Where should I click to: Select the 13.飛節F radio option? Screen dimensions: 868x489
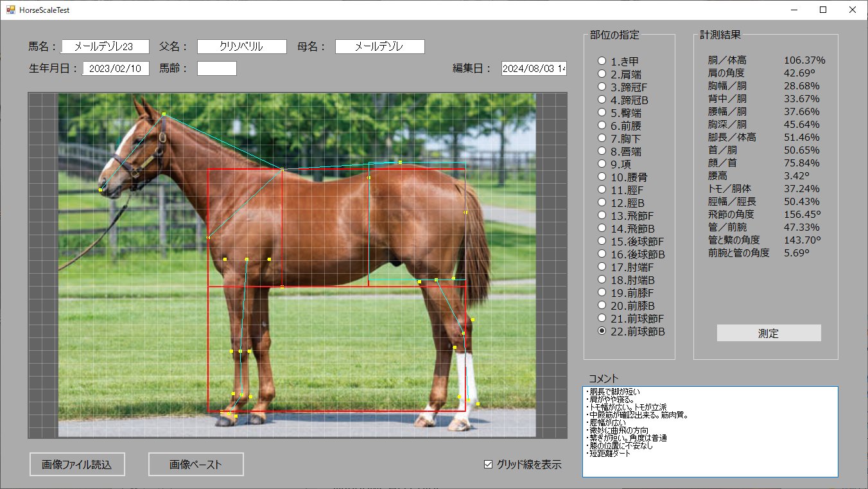[x=602, y=215]
